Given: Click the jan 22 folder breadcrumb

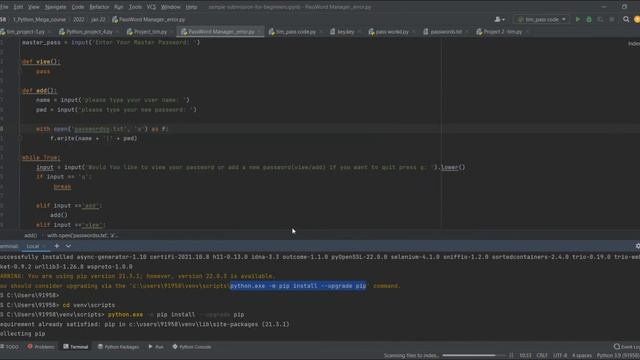Looking at the screenshot, I should tap(98, 19).
